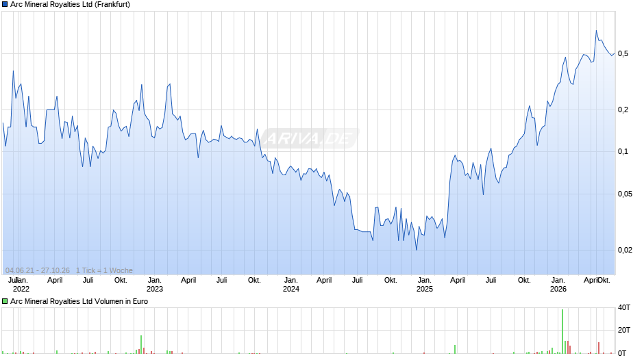Image resolution: width=644 pixels, height=360 pixels.
Task: Click the 0T volume axis label
Action: [622, 353]
